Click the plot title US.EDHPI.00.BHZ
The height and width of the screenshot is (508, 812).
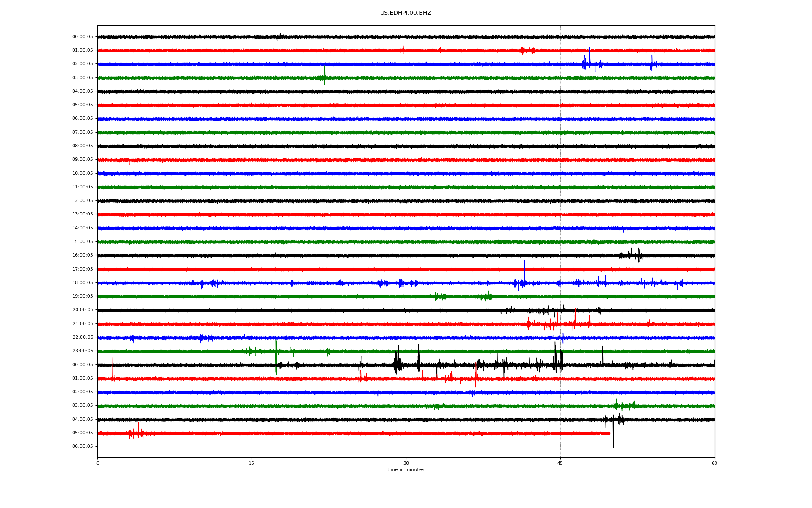(405, 13)
